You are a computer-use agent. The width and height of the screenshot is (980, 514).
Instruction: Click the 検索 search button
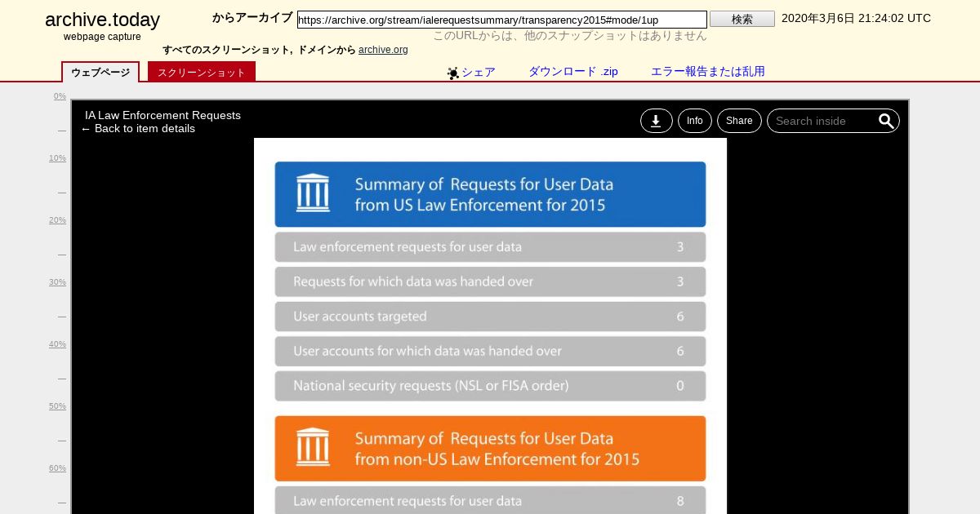pyautogui.click(x=742, y=19)
